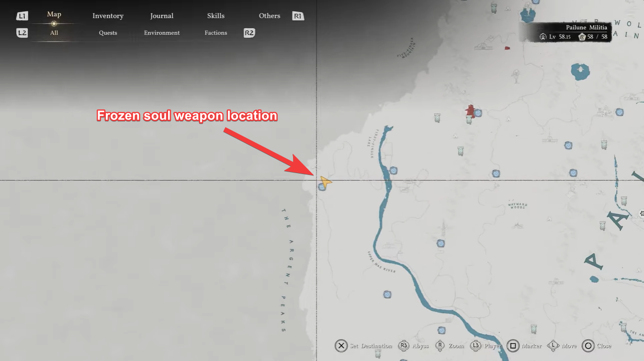
Task: Select the blue waypoint on Fish-Finger Lake's shore
Action: coord(393,170)
